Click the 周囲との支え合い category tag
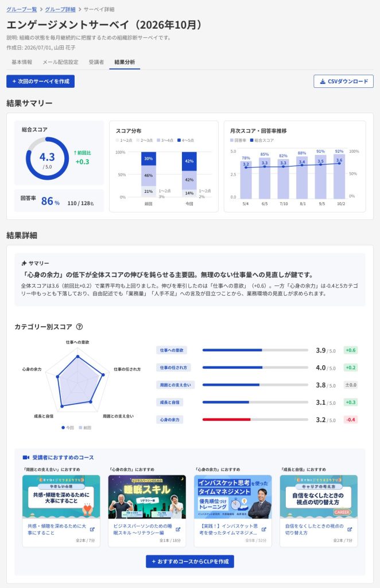This screenshot has height=588, width=380. coord(176,385)
